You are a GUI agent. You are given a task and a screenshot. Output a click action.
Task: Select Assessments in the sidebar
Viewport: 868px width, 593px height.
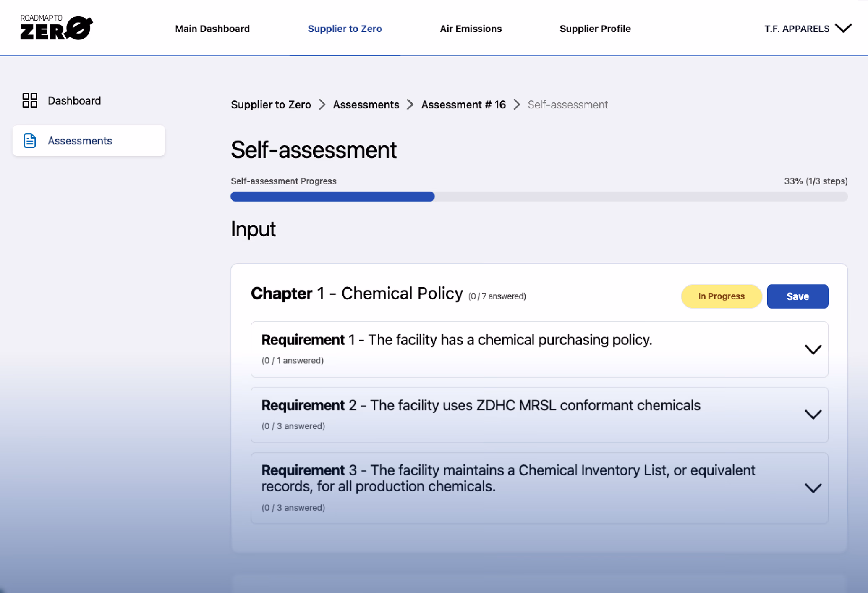click(x=89, y=141)
